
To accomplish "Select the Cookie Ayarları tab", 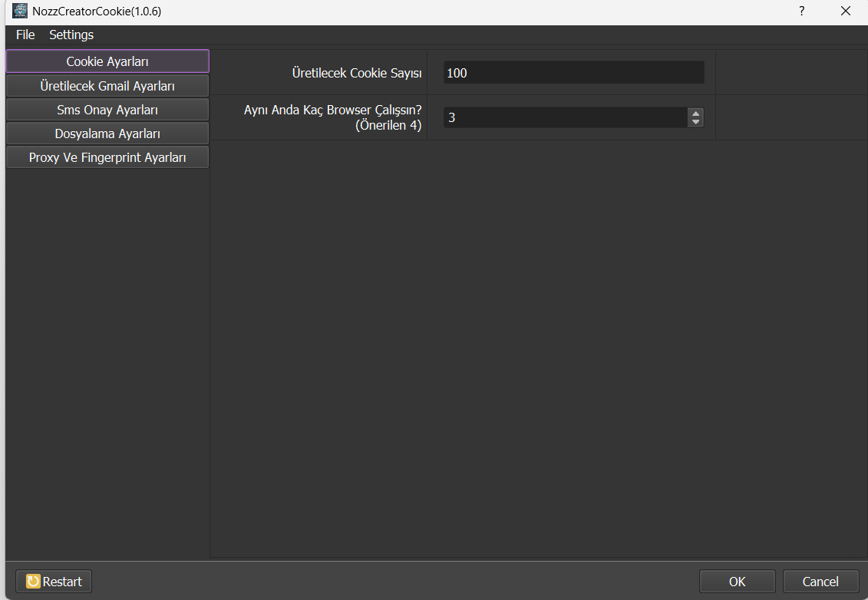I will pos(107,61).
